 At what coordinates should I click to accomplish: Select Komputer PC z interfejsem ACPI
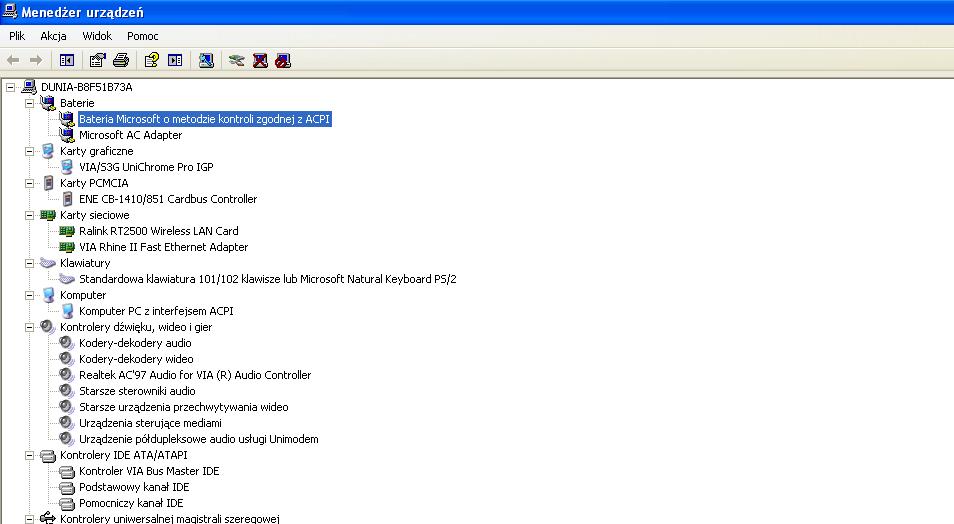click(156, 311)
